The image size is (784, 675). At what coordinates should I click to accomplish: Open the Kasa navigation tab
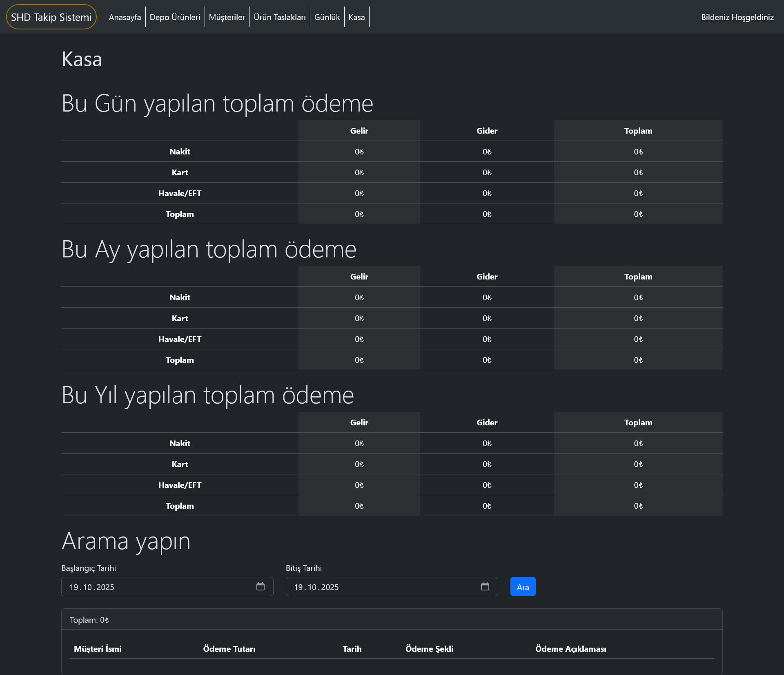[357, 17]
